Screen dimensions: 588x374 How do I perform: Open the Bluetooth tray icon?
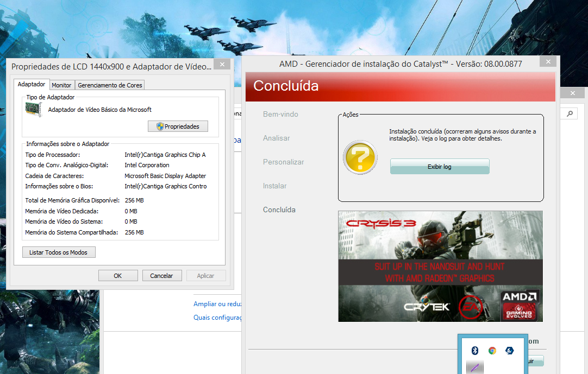[475, 351]
